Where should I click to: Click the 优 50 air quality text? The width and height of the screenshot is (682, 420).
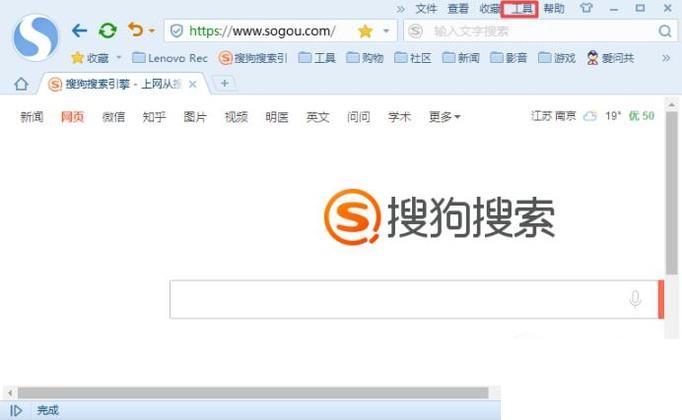click(x=642, y=116)
